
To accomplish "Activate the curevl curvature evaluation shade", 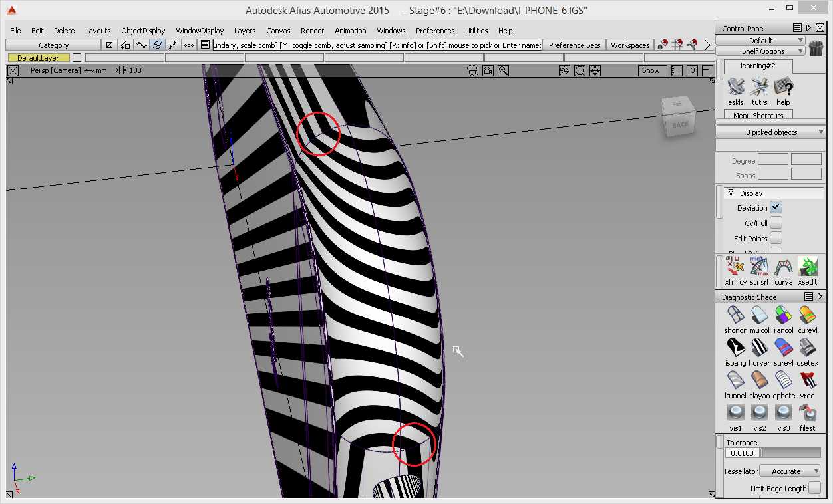I will coord(807,315).
